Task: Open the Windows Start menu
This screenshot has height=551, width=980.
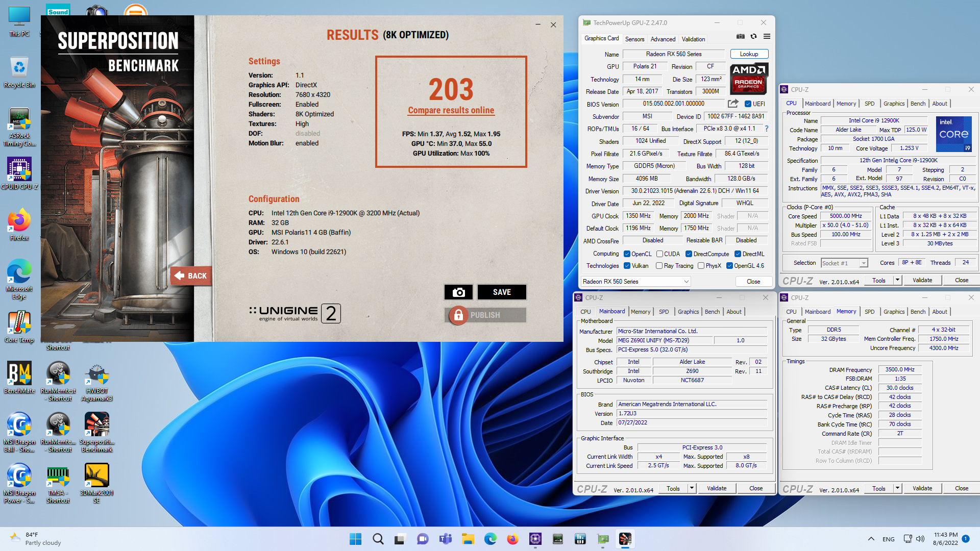Action: point(355,539)
